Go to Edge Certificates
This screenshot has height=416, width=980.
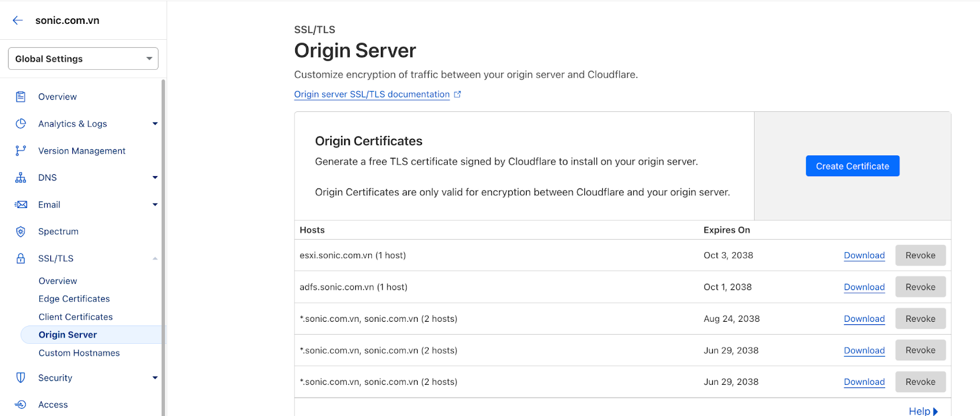click(74, 299)
